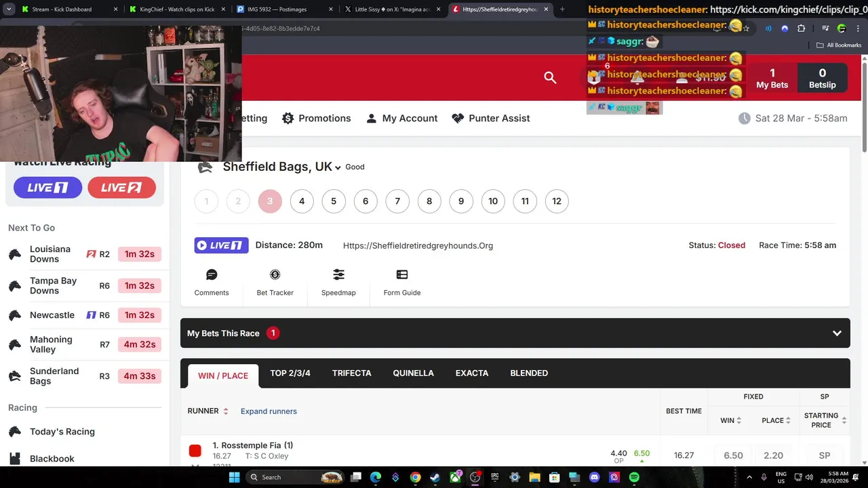Click the Windows Start button

pyautogui.click(x=234, y=477)
